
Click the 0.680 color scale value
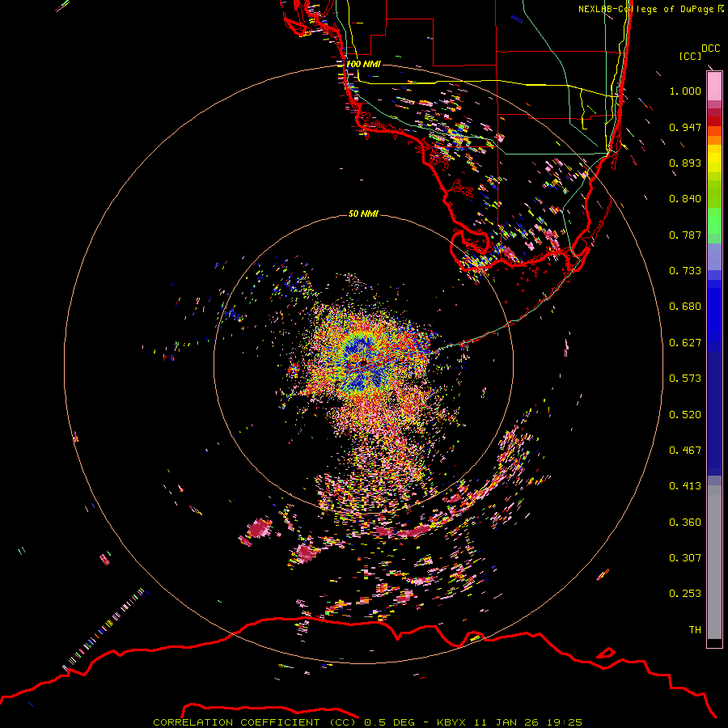click(685, 307)
